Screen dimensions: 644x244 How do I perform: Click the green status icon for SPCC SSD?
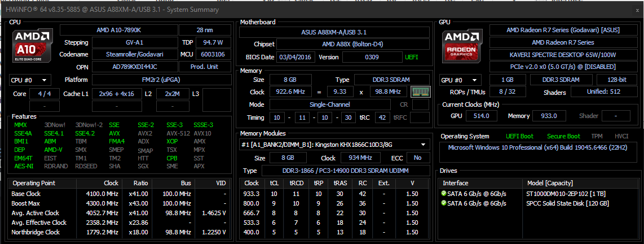pos(443,203)
